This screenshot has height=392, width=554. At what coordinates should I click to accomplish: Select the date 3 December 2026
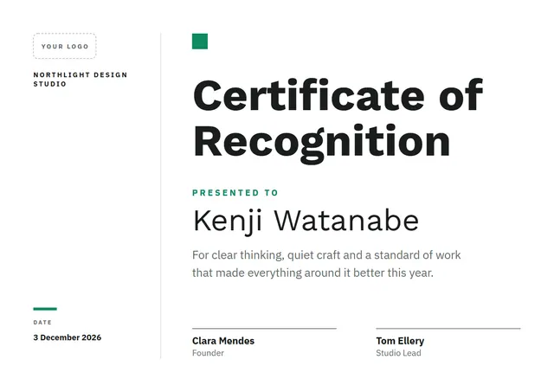(x=68, y=337)
